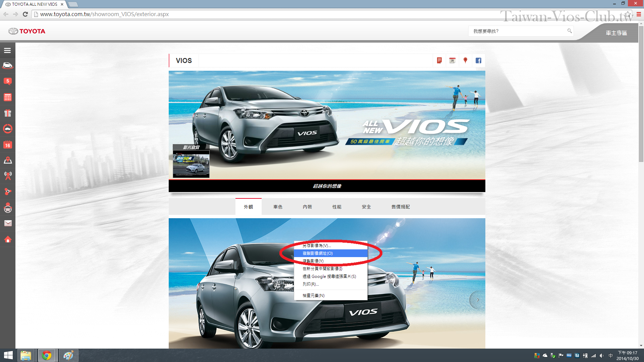Image resolution: width=644 pixels, height=362 pixels.
Task: Open the Windows Start button
Action: 8,355
